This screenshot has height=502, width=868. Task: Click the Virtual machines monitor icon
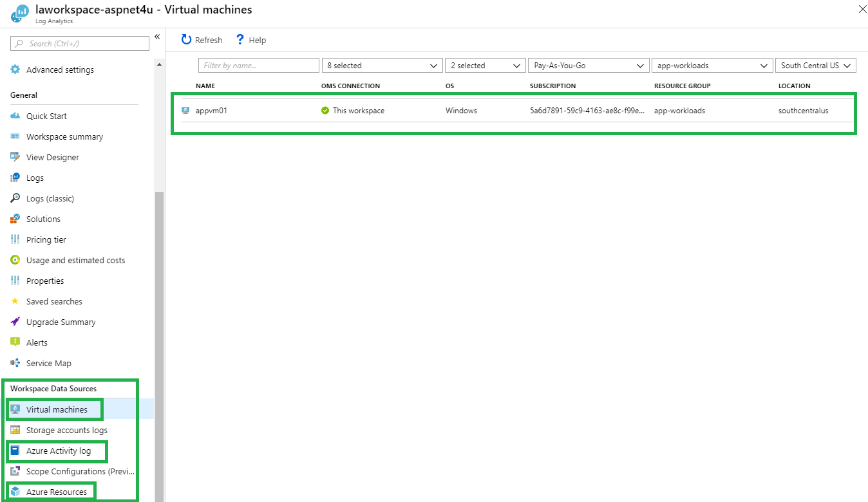(15, 409)
